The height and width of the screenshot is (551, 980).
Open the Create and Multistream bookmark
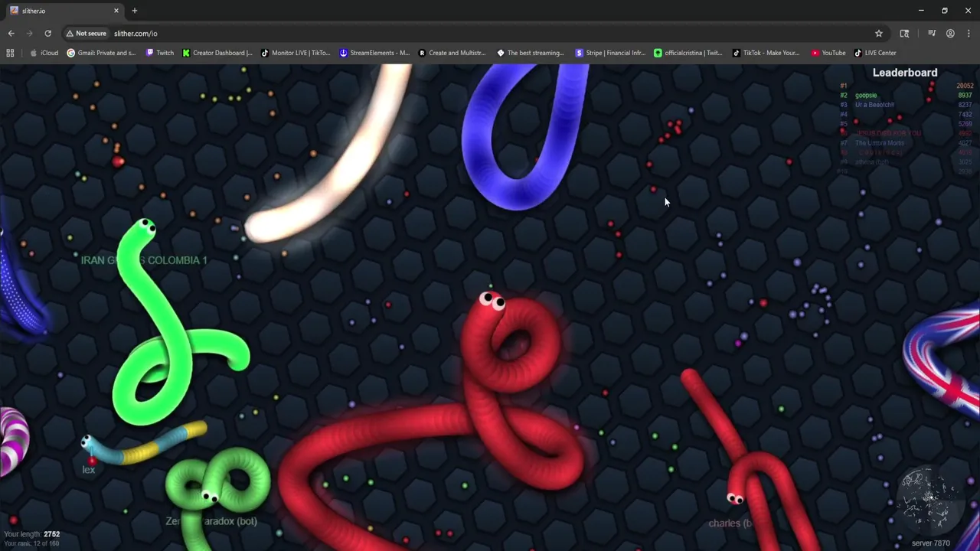pos(452,53)
